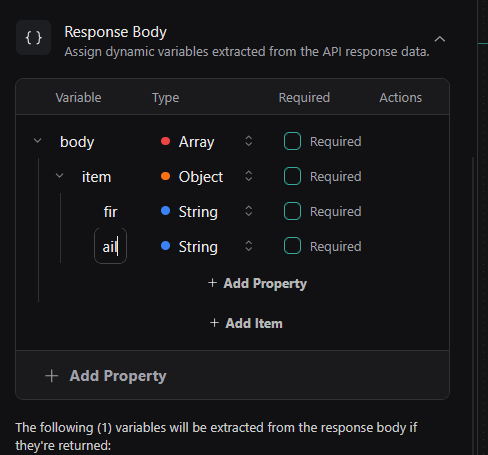Screen dimensions: 488x455
Task: Open the String type selector for ail
Action: (x=206, y=246)
